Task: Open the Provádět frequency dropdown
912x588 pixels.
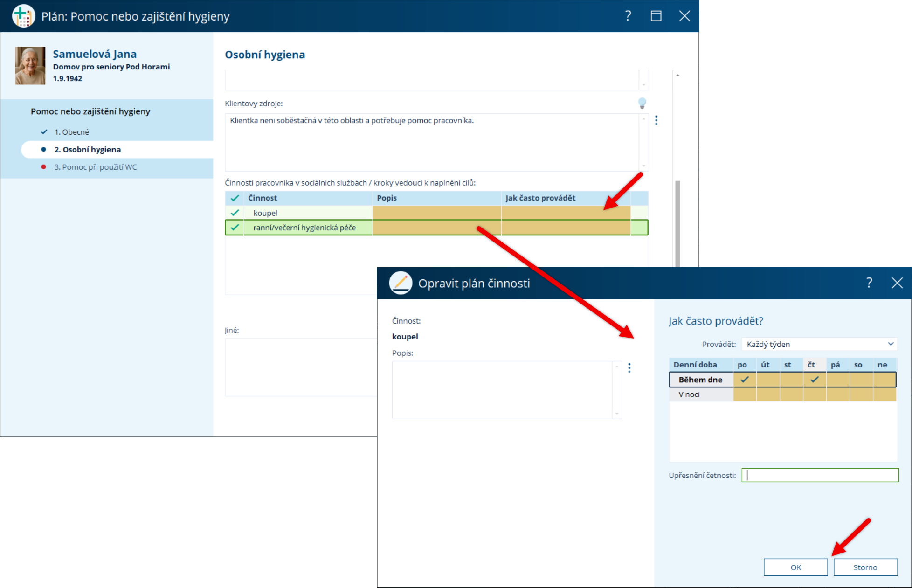Action: coord(819,344)
